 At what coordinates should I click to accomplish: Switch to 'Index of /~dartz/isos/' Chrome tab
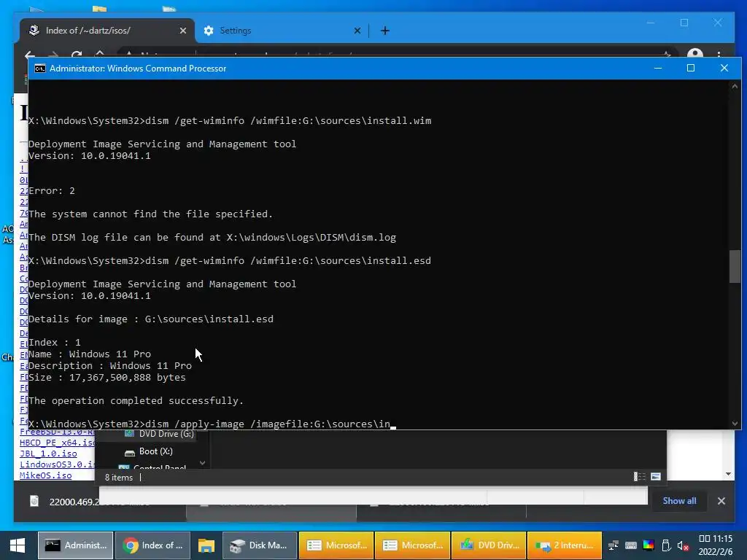coord(107,31)
